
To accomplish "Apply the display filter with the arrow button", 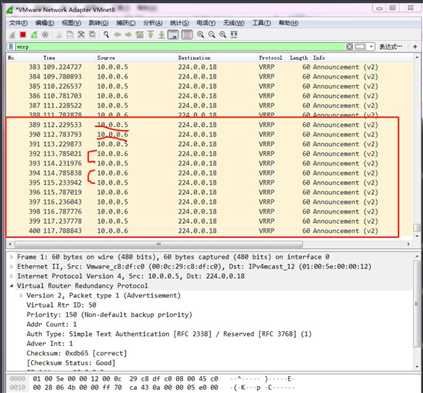I will pyautogui.click(x=360, y=47).
